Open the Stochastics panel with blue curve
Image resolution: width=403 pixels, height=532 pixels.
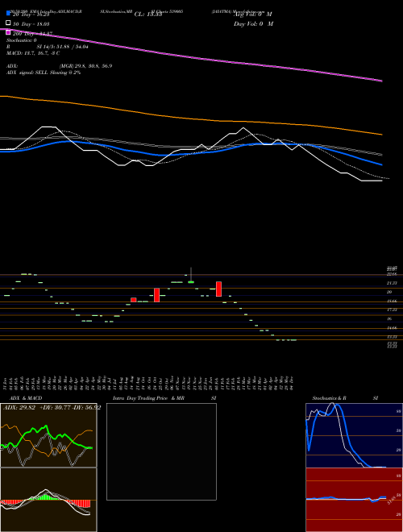[354, 435]
